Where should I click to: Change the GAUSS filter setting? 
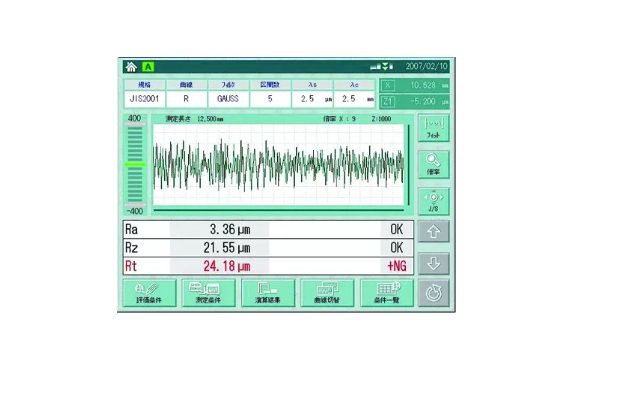tap(228, 99)
